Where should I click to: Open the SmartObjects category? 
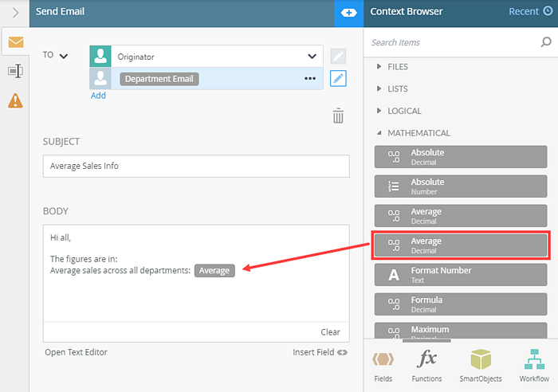point(481,366)
